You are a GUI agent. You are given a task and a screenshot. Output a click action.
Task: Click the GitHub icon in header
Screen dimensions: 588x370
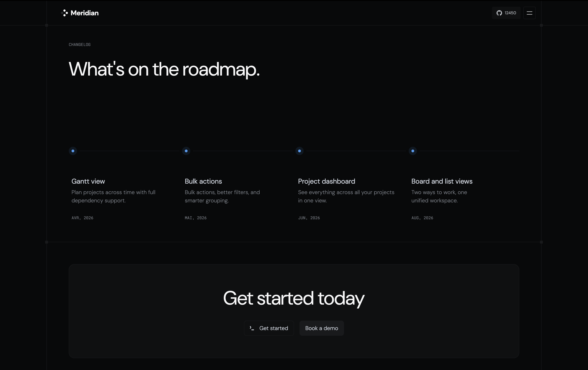(x=499, y=13)
